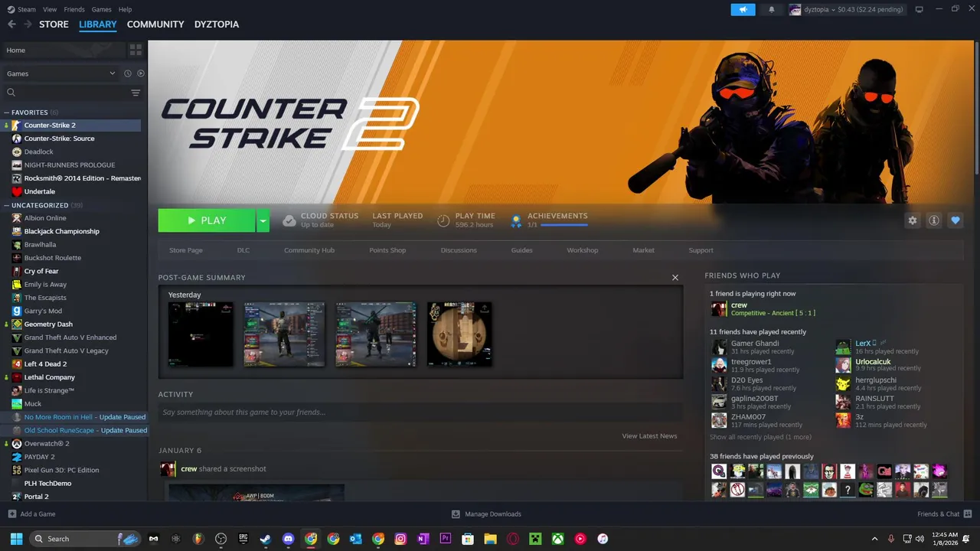Open library advanced filter options icon
Viewport: 980px width, 551px height.
coord(136,93)
